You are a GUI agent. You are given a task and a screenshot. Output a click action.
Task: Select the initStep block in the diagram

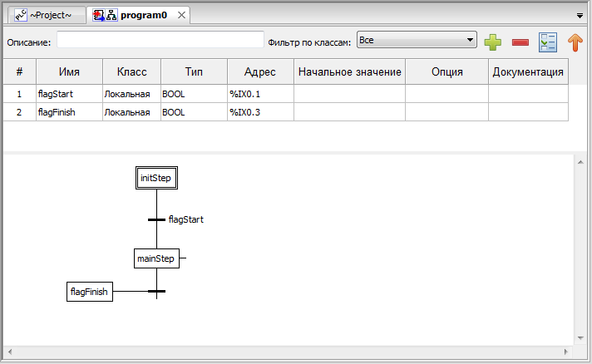(156, 178)
